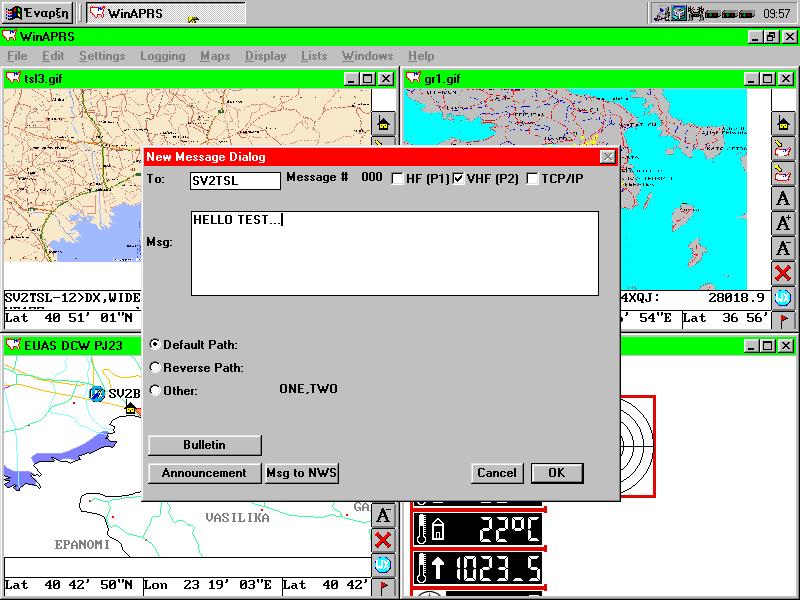This screenshot has width=800, height=600.
Task: Click the 1023.5 pressure readout
Action: click(477, 567)
